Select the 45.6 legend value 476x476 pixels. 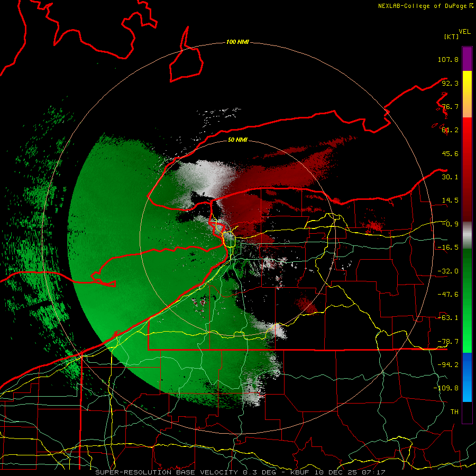point(450,153)
